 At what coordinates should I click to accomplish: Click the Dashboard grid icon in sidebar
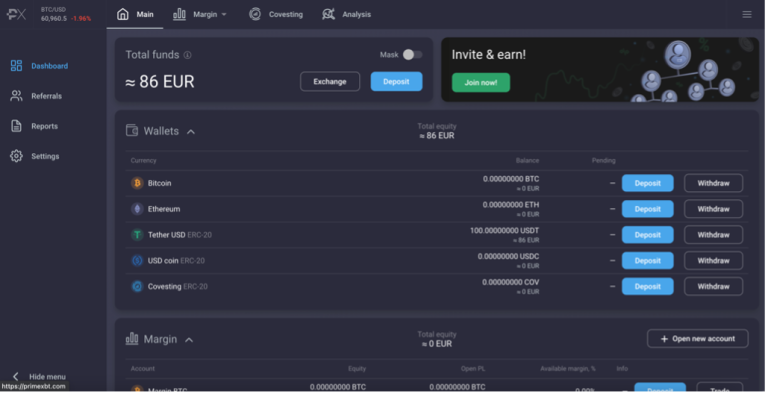pos(16,66)
